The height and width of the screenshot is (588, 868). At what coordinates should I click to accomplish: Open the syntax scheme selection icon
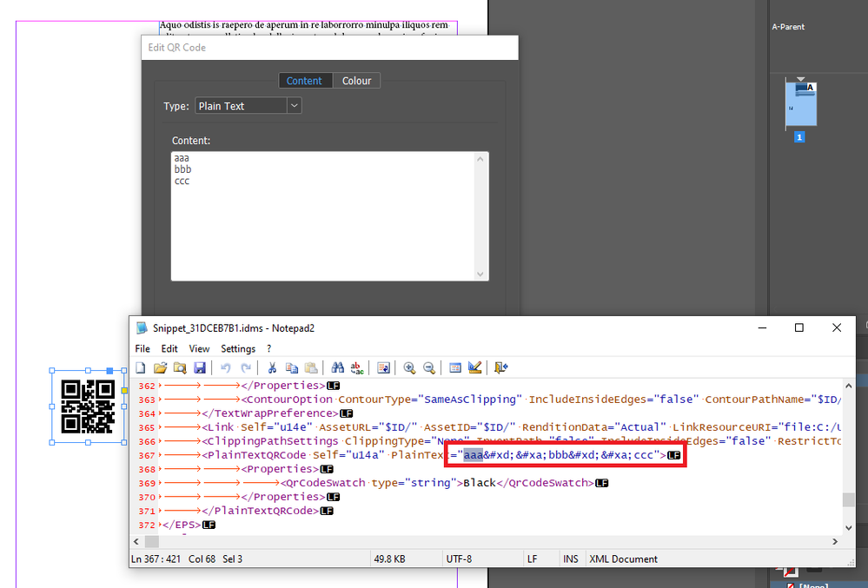[455, 368]
